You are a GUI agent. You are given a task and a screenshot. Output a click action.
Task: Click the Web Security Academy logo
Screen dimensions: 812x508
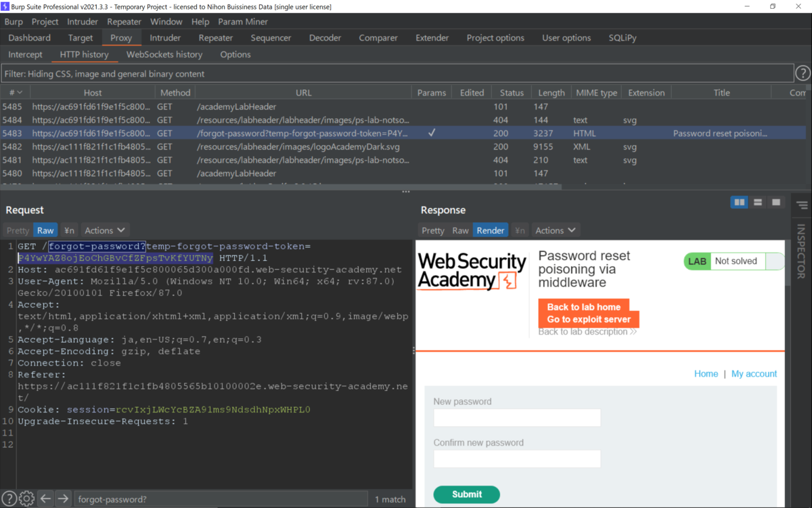[x=472, y=272]
